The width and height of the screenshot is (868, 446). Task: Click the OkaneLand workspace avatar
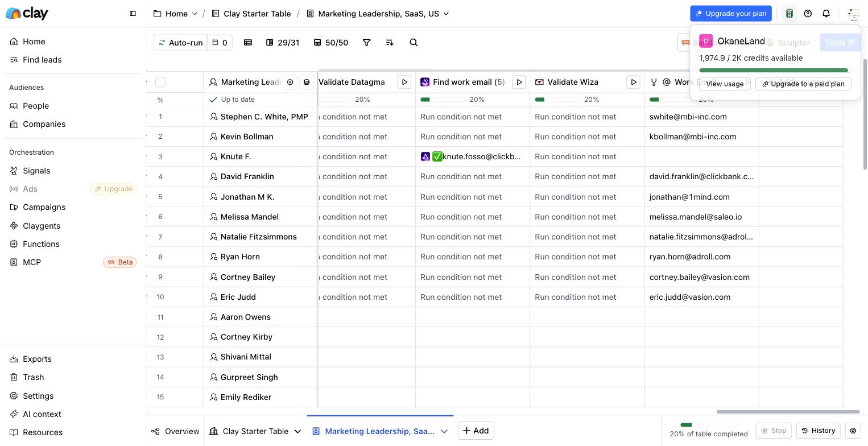click(706, 41)
